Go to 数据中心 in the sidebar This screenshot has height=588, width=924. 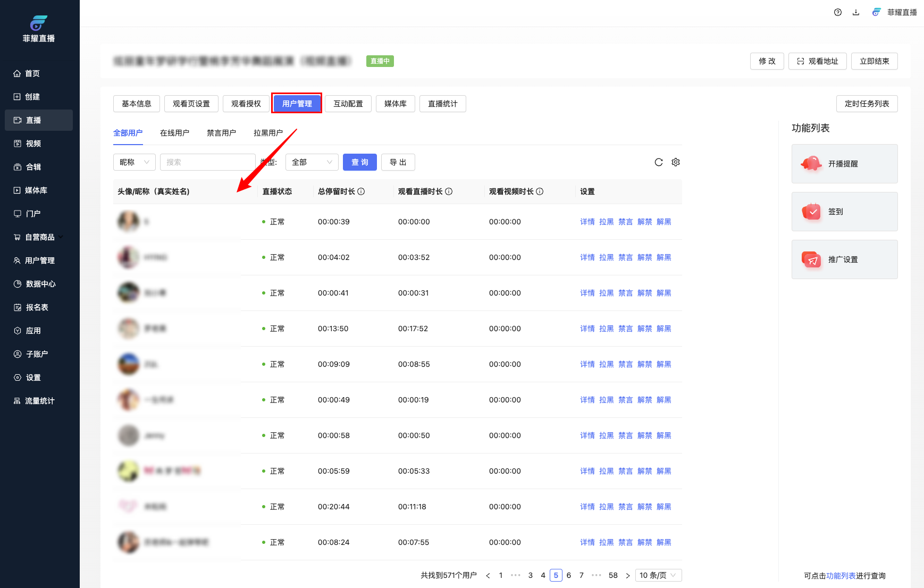click(40, 284)
